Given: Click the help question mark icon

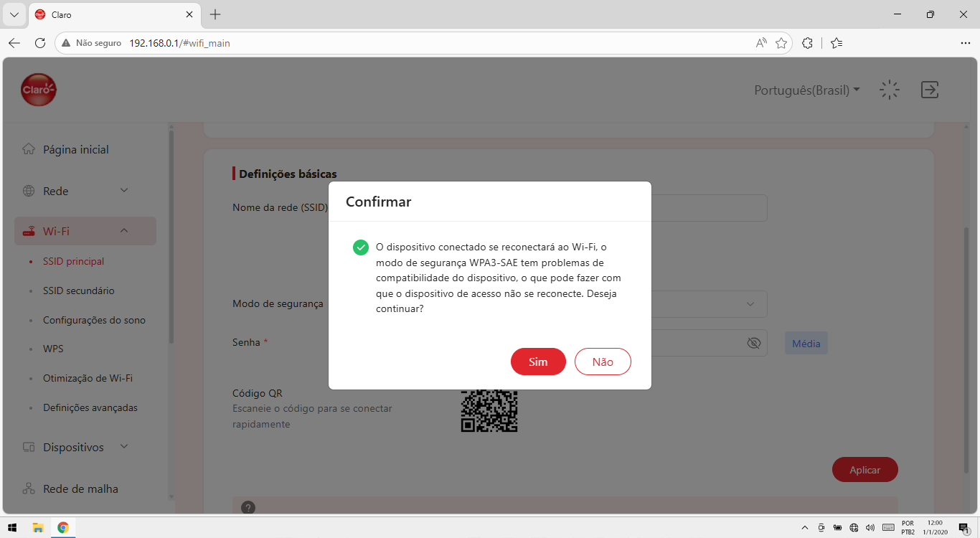Looking at the screenshot, I should click(248, 507).
